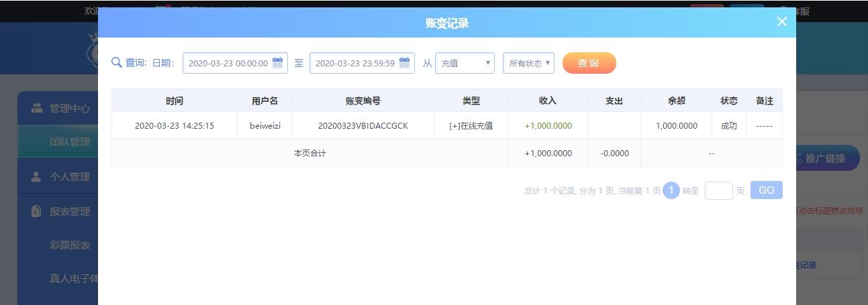Image resolution: width=868 pixels, height=305 pixels.
Task: Open calendar picker for start date
Action: tap(277, 63)
